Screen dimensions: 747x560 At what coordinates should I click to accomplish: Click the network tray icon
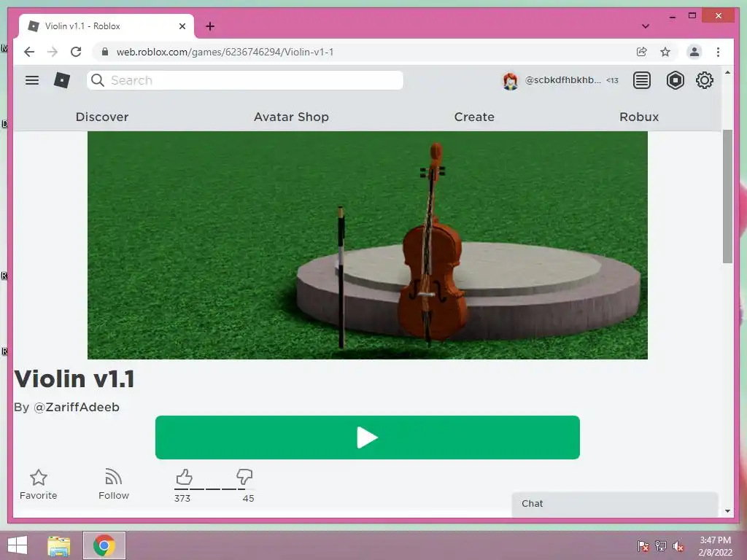click(661, 546)
